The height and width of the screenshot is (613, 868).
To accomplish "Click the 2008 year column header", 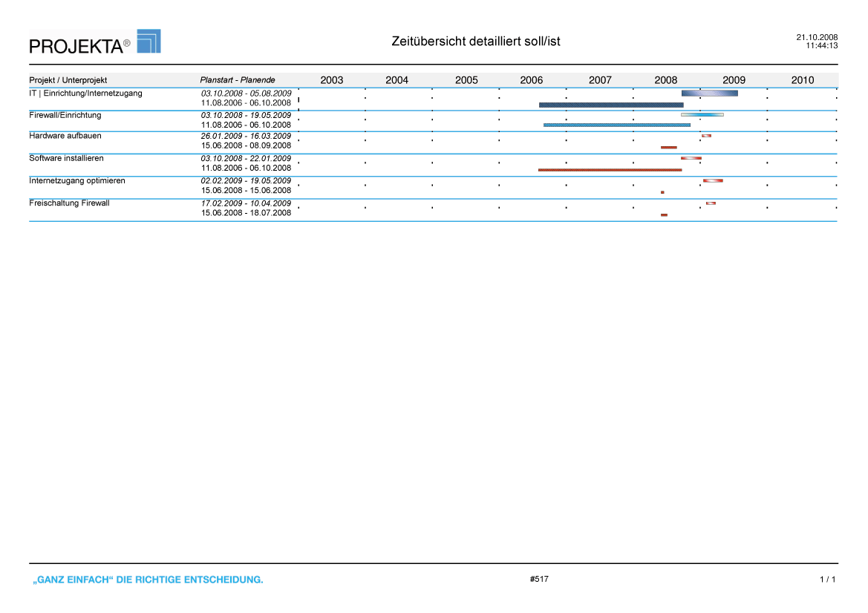I will (x=665, y=80).
